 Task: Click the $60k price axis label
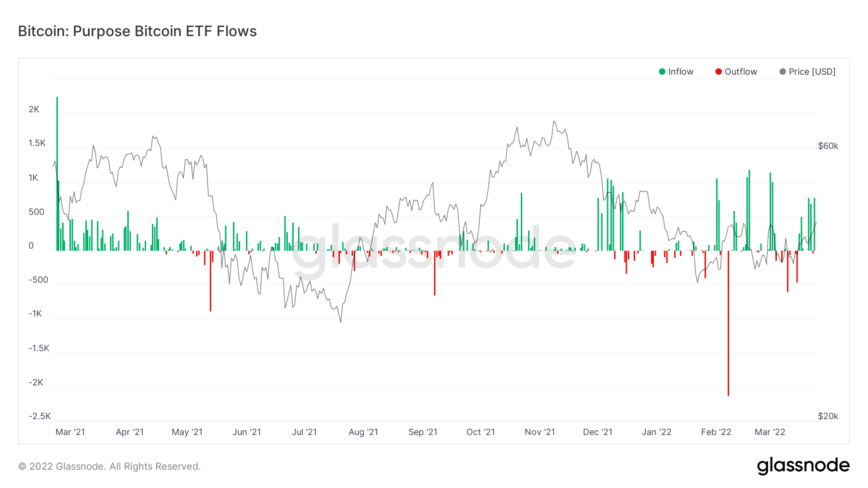828,146
